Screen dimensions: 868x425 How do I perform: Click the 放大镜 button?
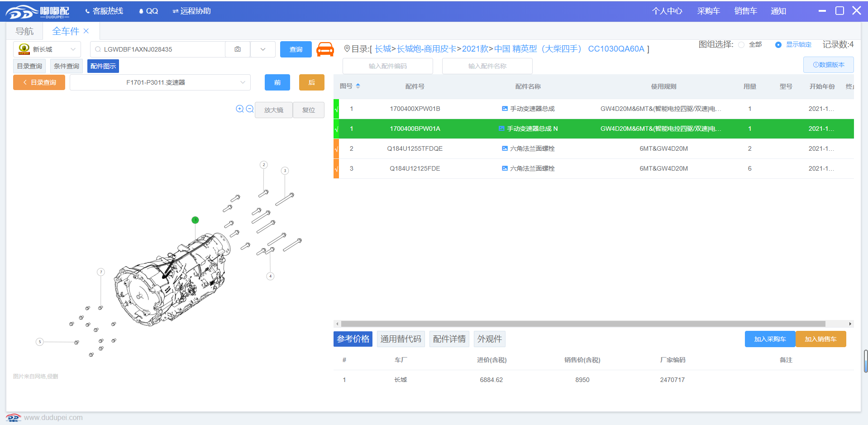tap(274, 110)
